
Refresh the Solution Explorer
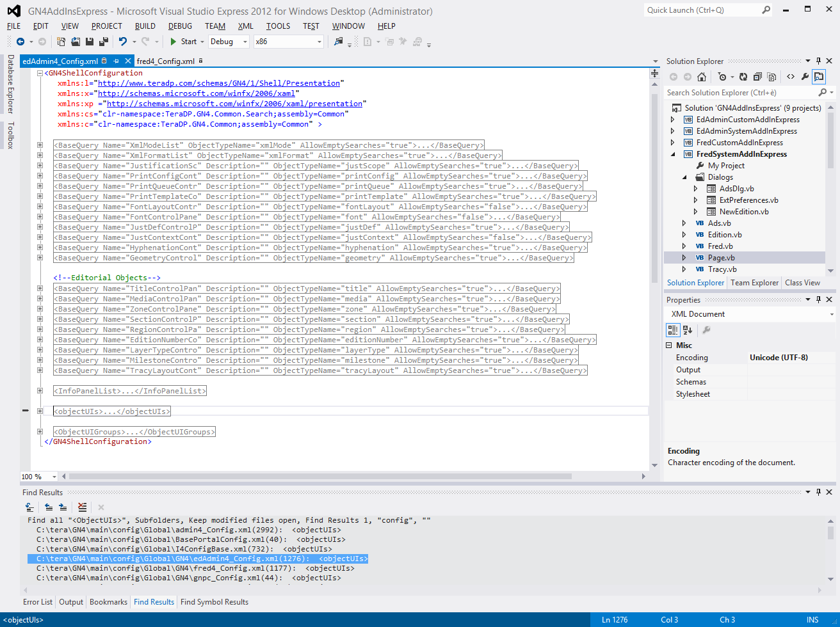point(743,77)
